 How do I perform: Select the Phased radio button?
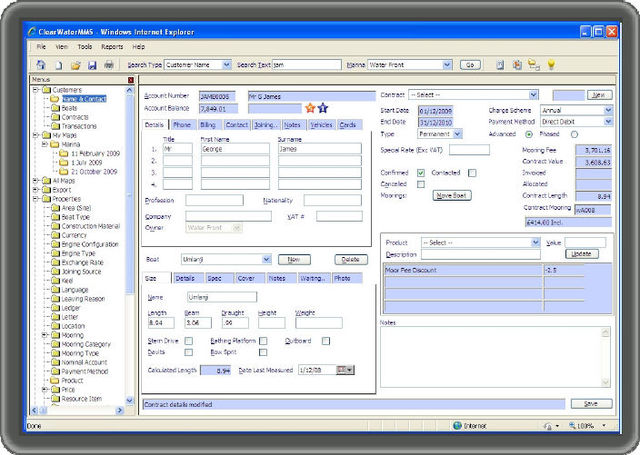[x=574, y=134]
